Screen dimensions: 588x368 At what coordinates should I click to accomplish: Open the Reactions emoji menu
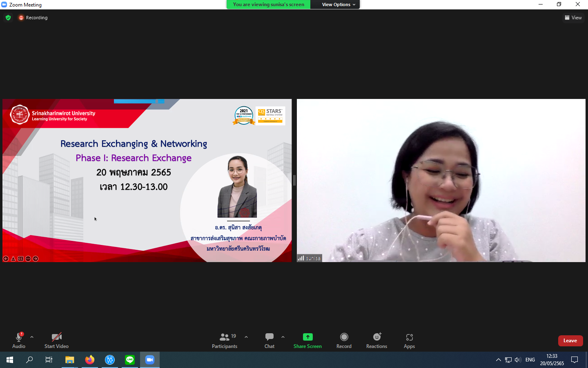click(x=376, y=337)
